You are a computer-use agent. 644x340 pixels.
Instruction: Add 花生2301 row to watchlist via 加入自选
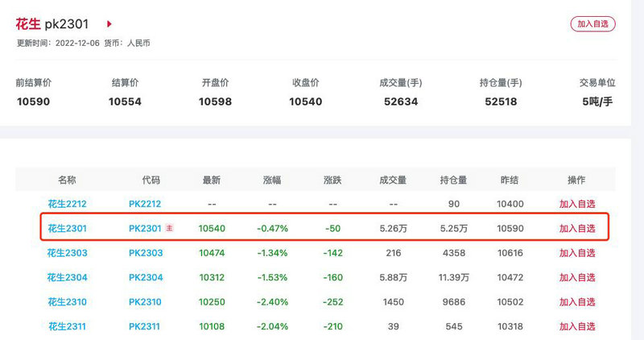577,228
